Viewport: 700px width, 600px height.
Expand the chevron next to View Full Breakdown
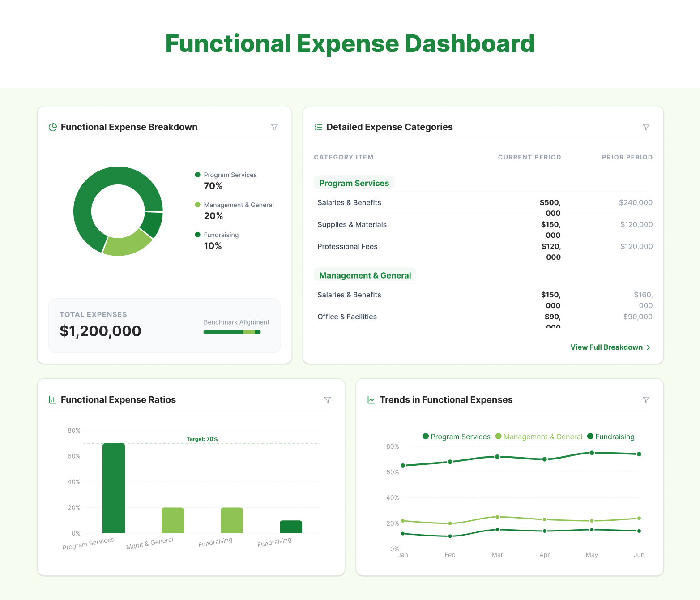[648, 347]
